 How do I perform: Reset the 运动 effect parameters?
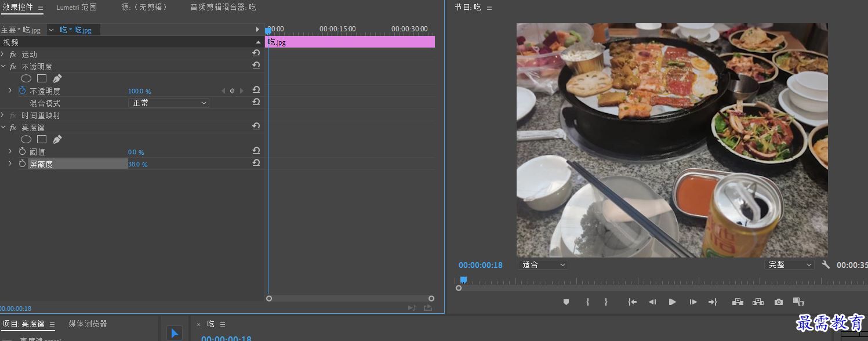[256, 54]
